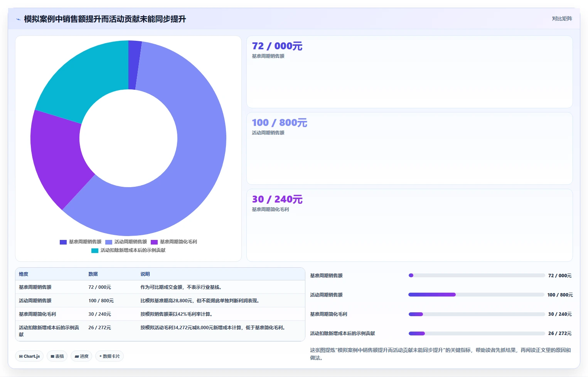
Task: Click the 基准周期销售额 progress row label
Action: coord(326,276)
